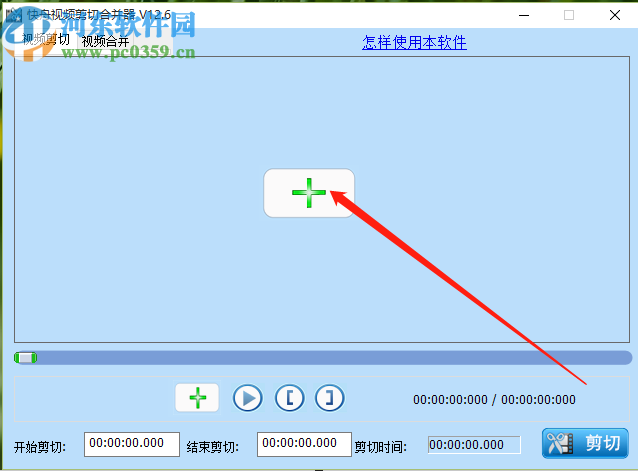This screenshot has width=638, height=471.
Task: Close the application window
Action: [615, 15]
